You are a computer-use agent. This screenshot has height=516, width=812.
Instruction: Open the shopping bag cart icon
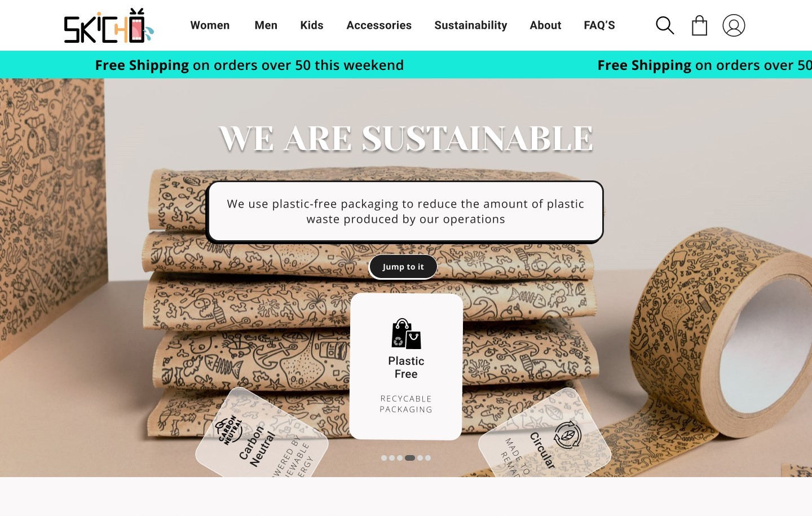[699, 25]
